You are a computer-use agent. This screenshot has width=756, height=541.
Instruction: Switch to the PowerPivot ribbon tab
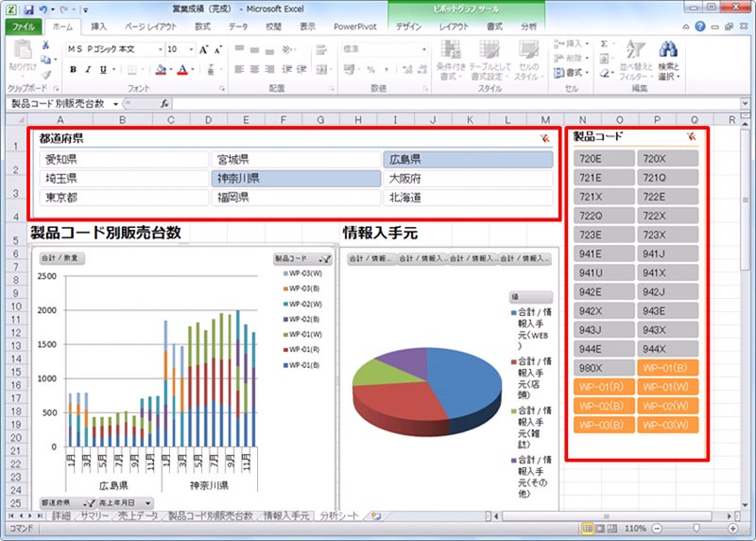(355, 26)
